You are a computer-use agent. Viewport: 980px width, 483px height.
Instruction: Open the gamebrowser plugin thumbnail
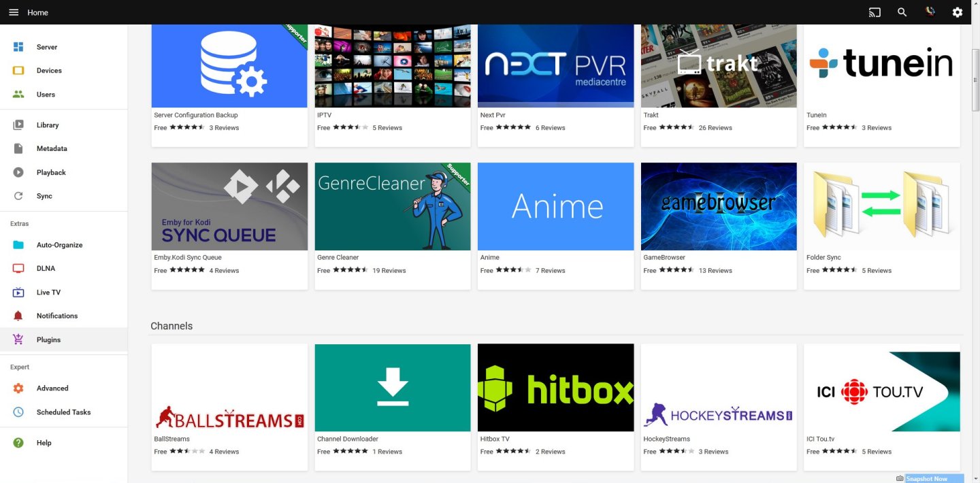719,206
